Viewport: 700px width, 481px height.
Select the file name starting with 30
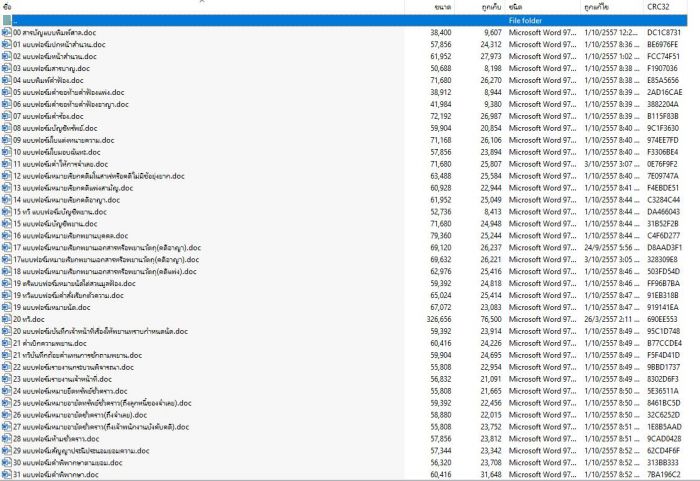point(67,463)
